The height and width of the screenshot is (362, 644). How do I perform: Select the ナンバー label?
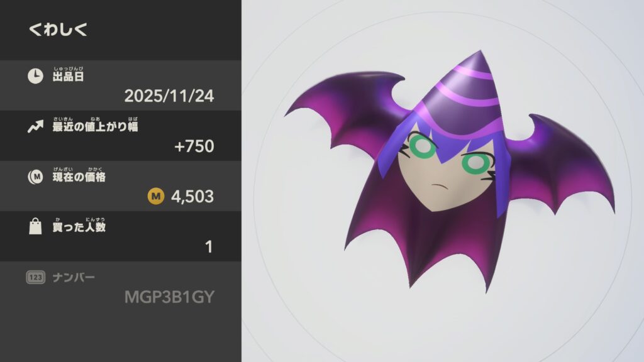click(x=74, y=277)
